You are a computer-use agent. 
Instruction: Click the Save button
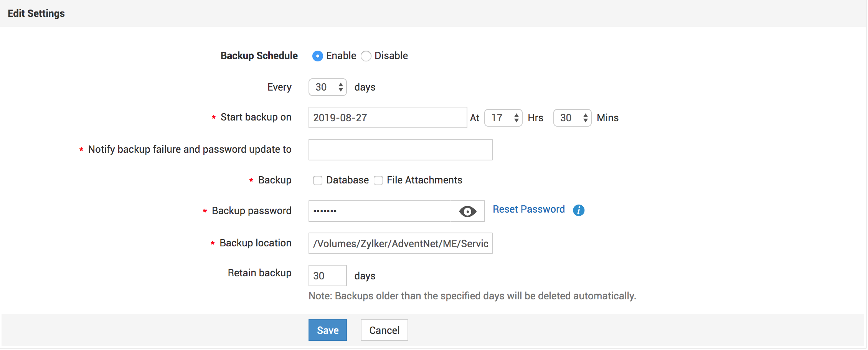(328, 330)
